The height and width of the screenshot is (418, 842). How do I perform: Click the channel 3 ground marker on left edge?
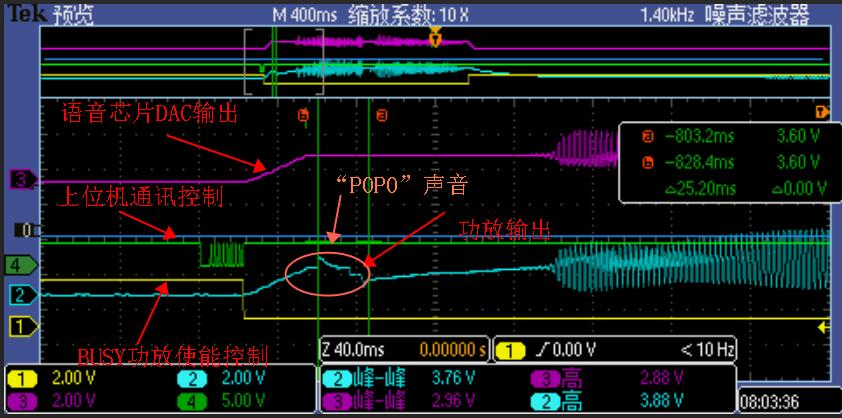point(24,180)
